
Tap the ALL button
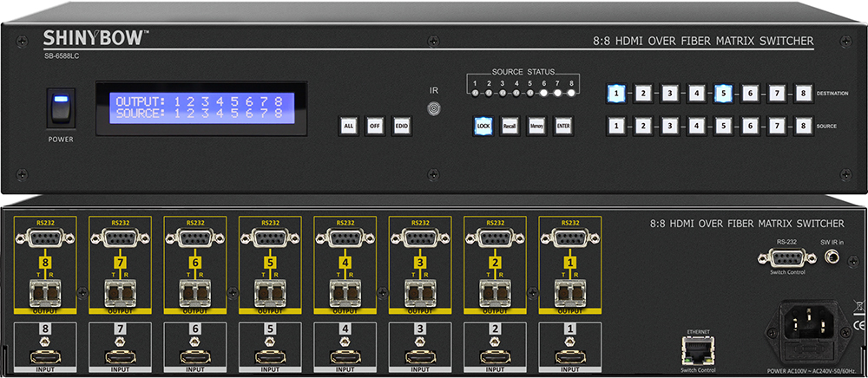(x=348, y=126)
